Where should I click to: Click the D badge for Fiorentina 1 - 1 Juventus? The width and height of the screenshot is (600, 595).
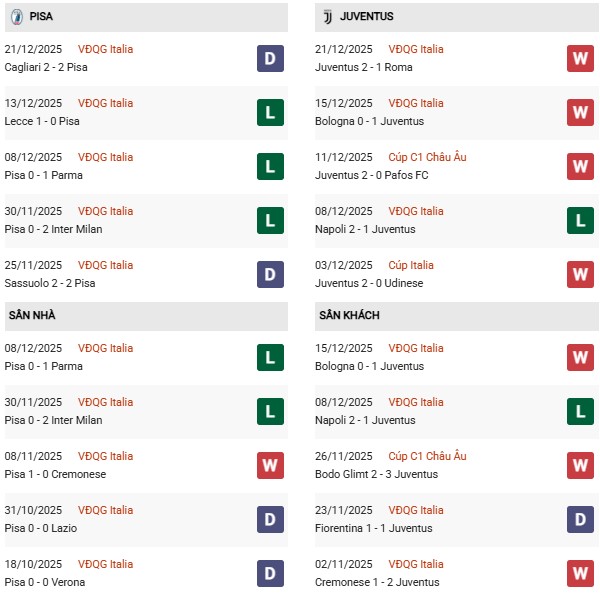[x=581, y=520]
